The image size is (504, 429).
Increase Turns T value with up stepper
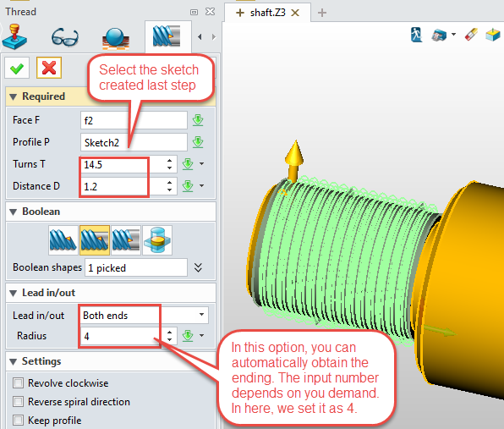coord(170,160)
